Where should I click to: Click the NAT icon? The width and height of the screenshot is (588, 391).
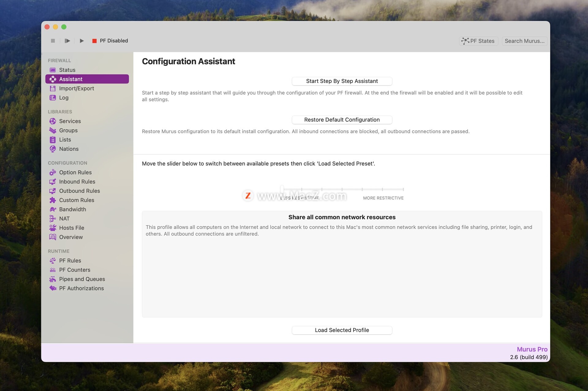(53, 219)
